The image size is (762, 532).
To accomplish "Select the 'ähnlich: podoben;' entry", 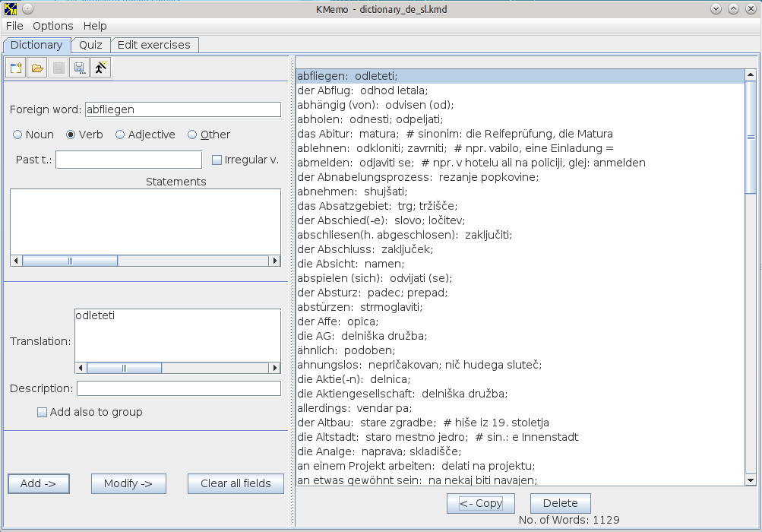I will coord(520,350).
